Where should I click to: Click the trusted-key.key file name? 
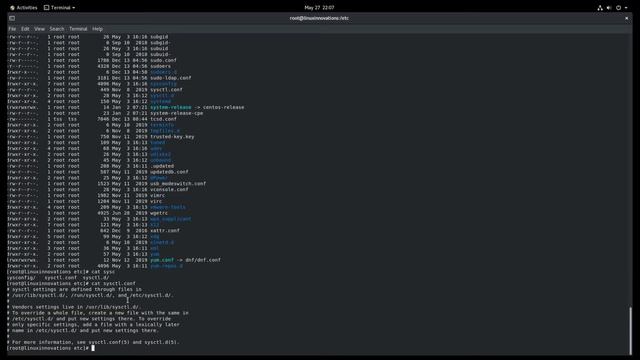point(172,136)
